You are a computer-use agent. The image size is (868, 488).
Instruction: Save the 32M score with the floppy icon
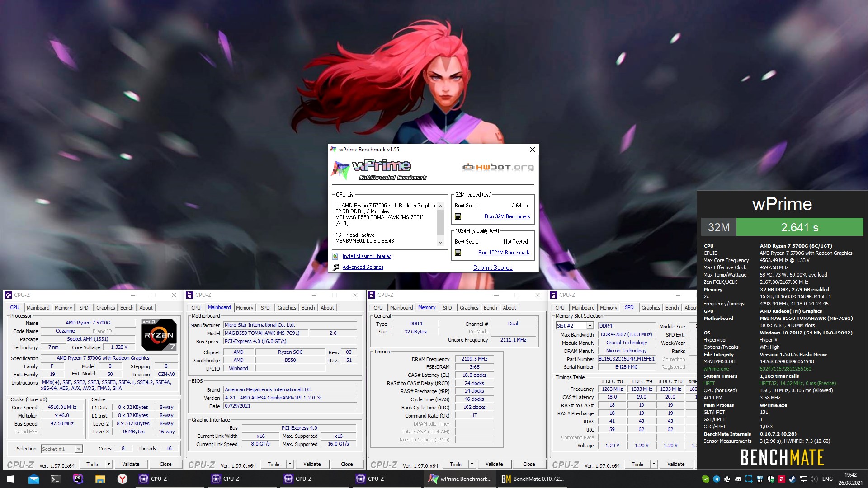coord(458,216)
